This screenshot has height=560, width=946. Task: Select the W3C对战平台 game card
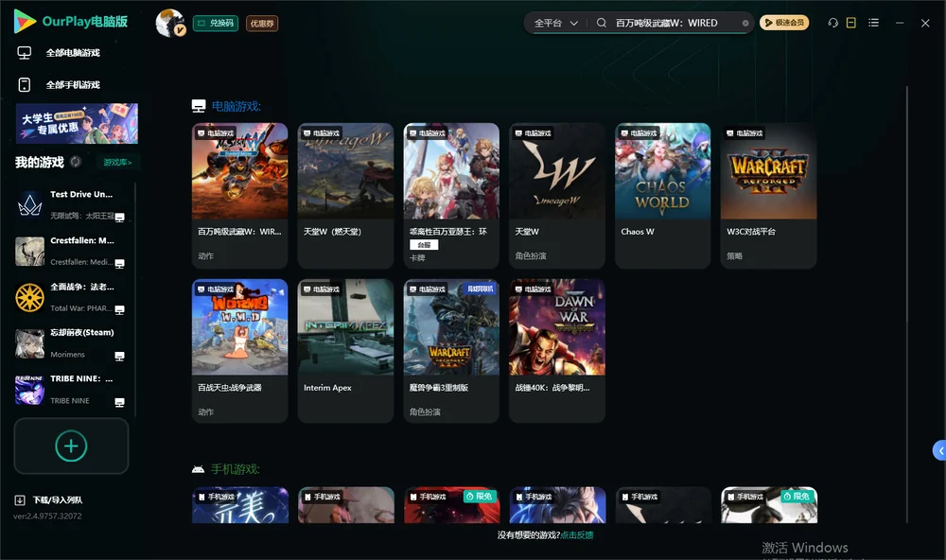coord(768,196)
